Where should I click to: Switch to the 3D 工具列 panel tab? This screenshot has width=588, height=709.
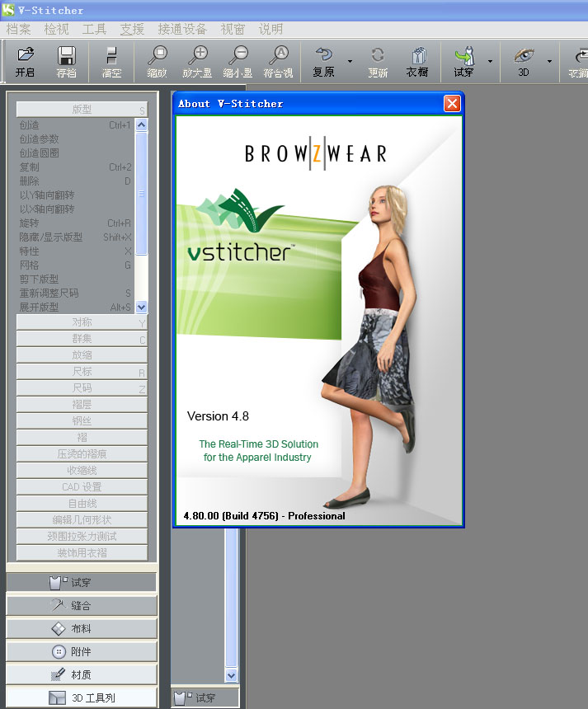[x=82, y=697]
